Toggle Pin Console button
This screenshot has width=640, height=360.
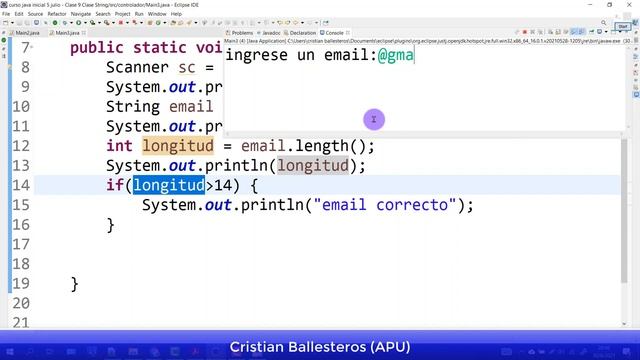pos(591,32)
